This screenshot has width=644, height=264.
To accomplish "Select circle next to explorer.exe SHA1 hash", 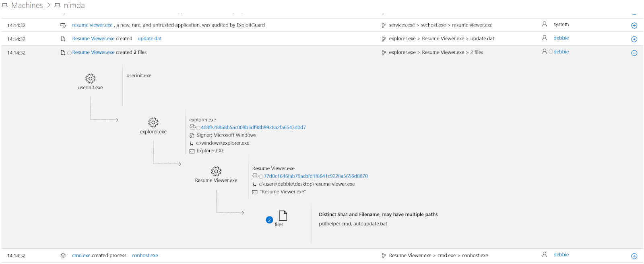I will (198, 128).
